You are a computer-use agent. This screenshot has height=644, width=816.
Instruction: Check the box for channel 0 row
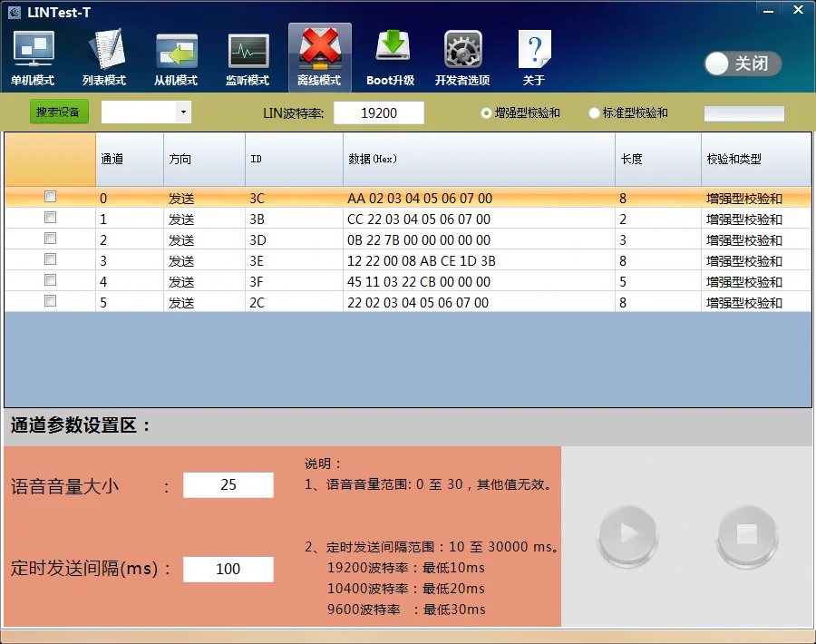[x=50, y=197]
